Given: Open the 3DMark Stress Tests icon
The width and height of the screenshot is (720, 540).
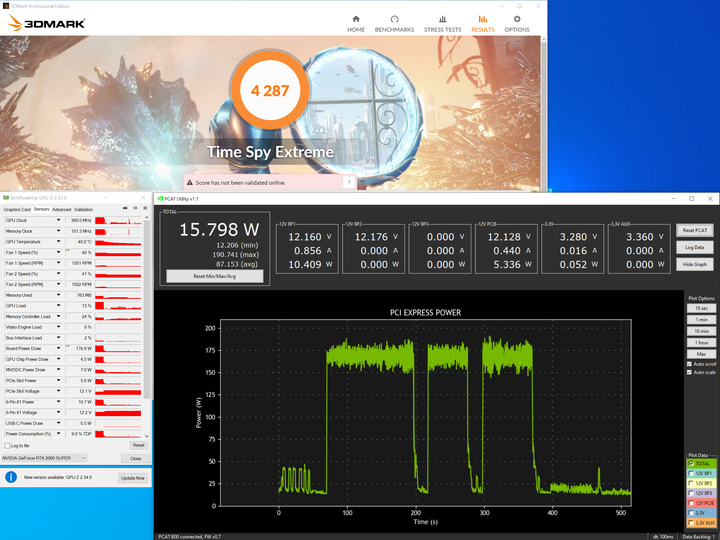Looking at the screenshot, I should 443,19.
